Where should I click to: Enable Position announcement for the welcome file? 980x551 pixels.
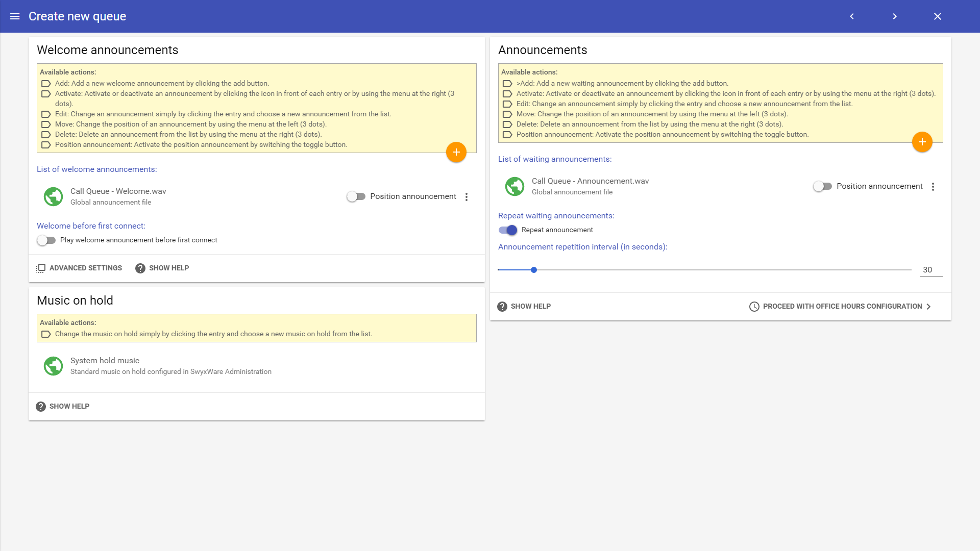click(356, 196)
